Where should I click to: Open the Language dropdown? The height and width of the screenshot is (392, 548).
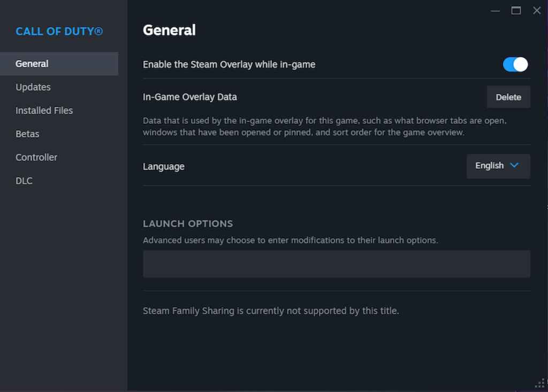497,166
